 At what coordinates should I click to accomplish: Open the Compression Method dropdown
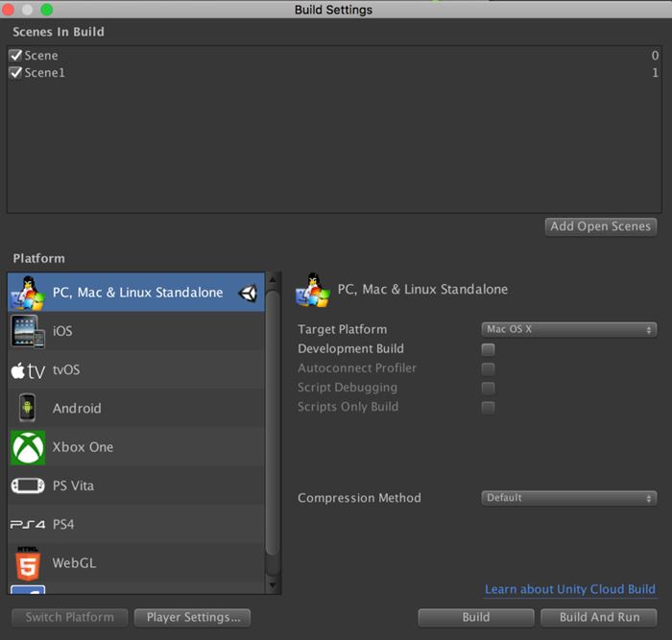click(568, 498)
